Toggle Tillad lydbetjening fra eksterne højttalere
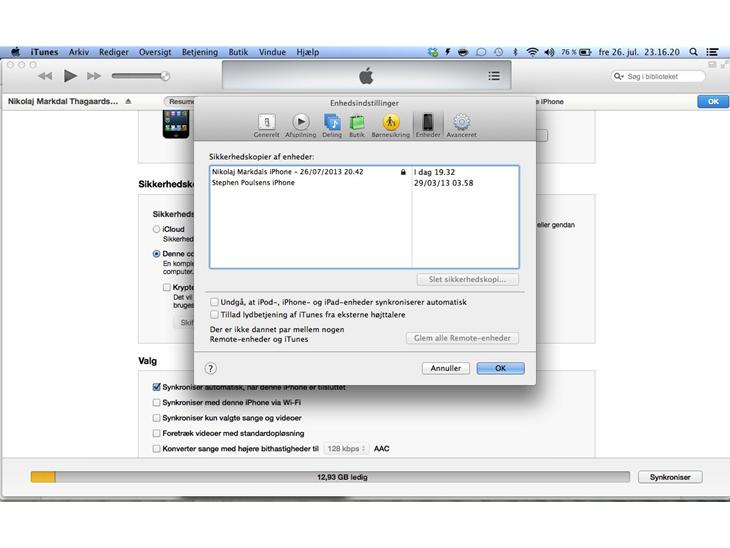The width and height of the screenshot is (730, 548). coord(214,314)
